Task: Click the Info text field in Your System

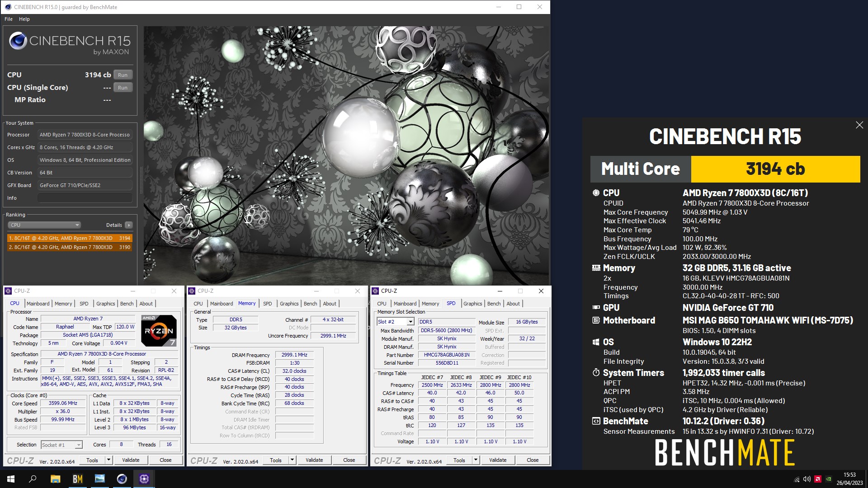Action: (x=85, y=198)
